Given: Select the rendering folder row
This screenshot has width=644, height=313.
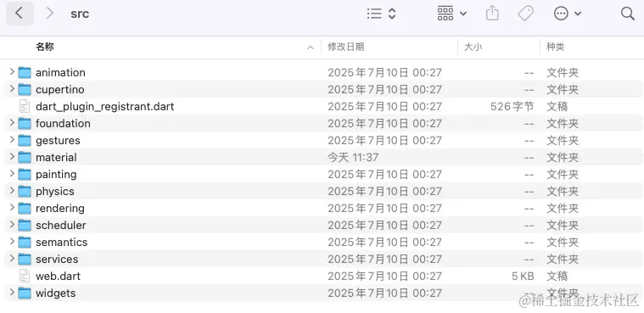Looking at the screenshot, I should point(322,209).
